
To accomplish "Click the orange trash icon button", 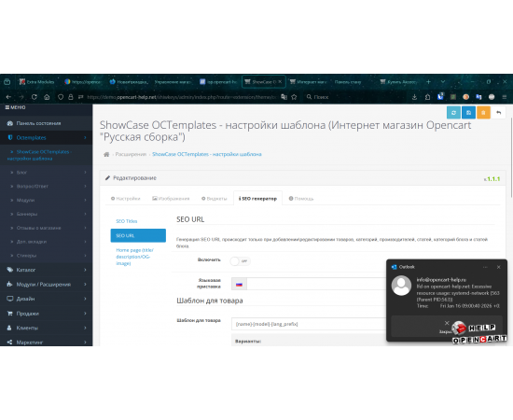I will tap(483, 113).
